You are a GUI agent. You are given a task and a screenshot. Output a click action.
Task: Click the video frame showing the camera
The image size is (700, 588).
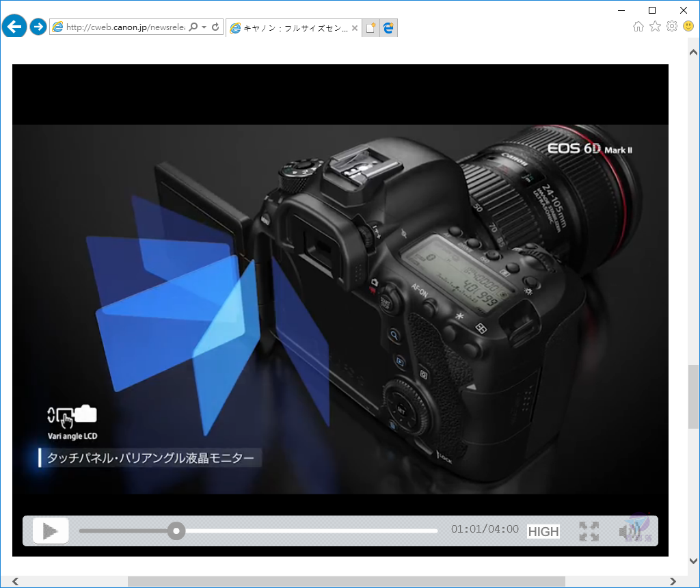(340, 309)
